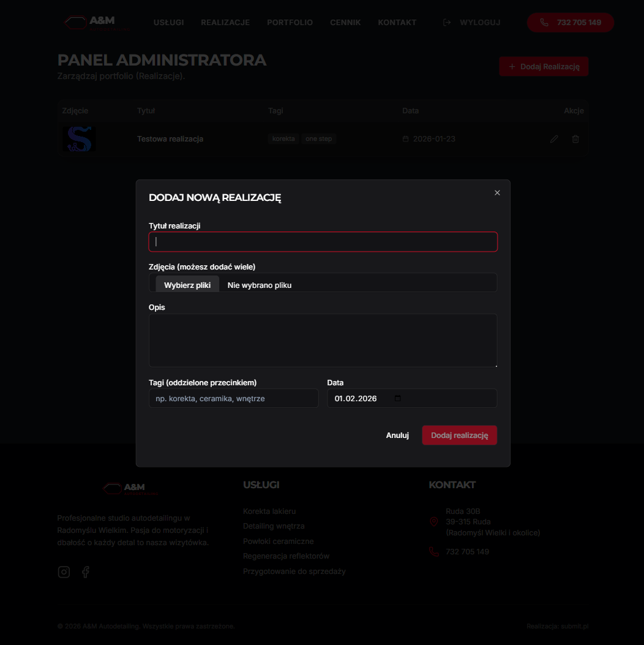This screenshot has height=645, width=644.
Task: Click the A&M logo in header
Action: pyautogui.click(x=96, y=23)
